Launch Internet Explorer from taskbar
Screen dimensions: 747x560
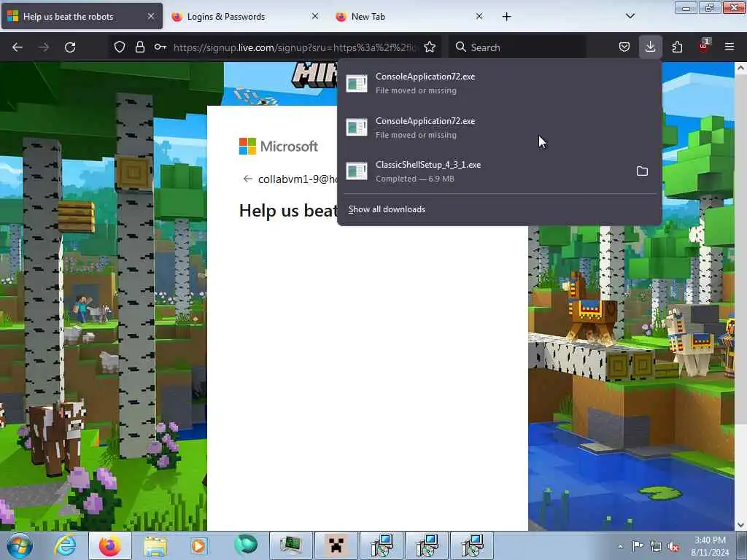[65, 545]
